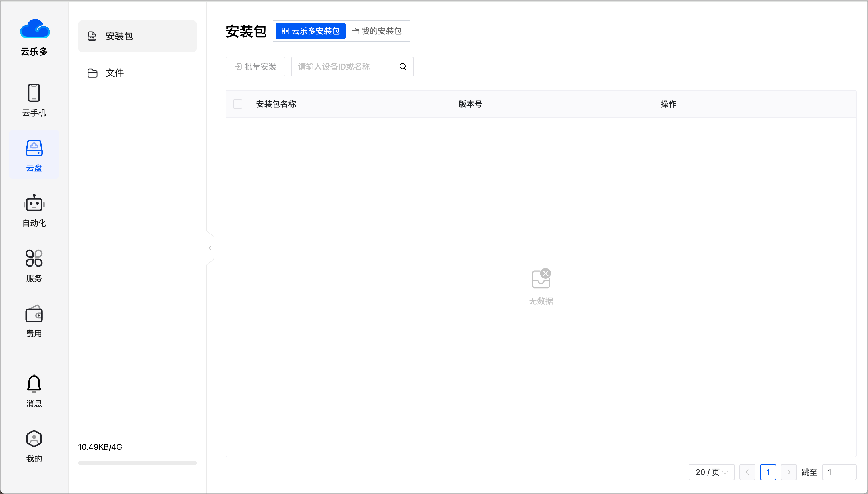This screenshot has width=868, height=494.
Task: Click the magnifier search icon
Action: (x=403, y=67)
